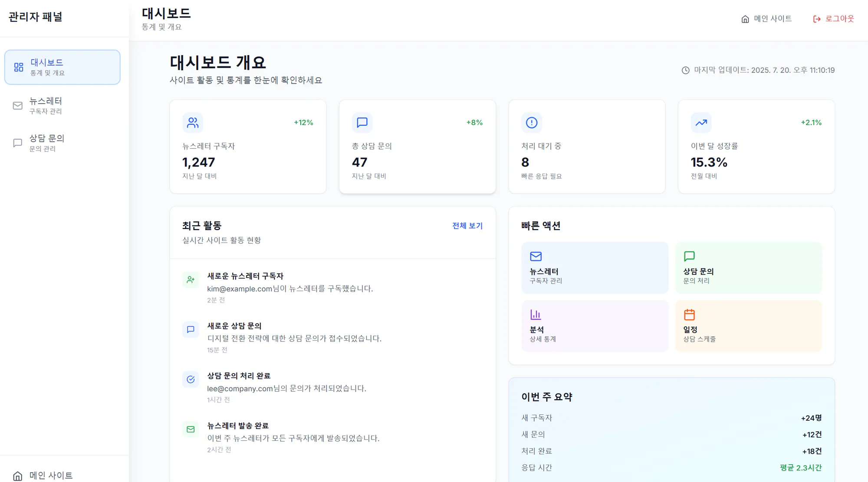Click the 평균 2.3시간 response time value
868x482 pixels.
click(801, 467)
